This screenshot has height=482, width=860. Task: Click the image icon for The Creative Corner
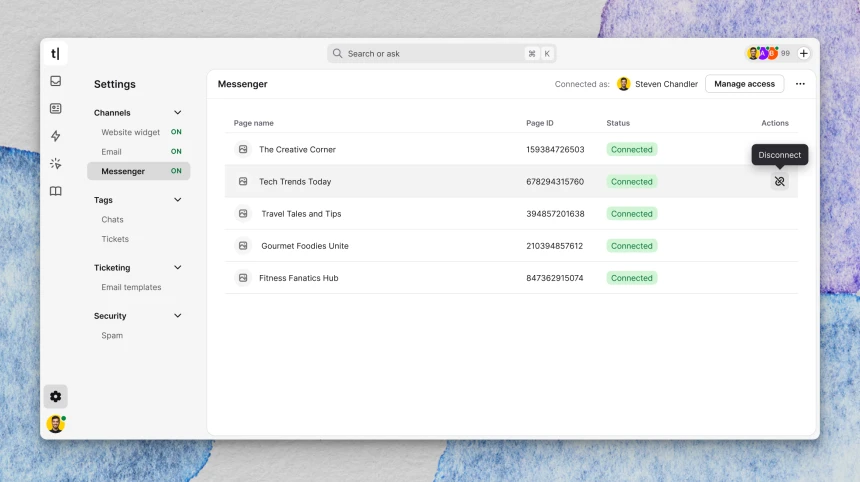pyautogui.click(x=243, y=149)
